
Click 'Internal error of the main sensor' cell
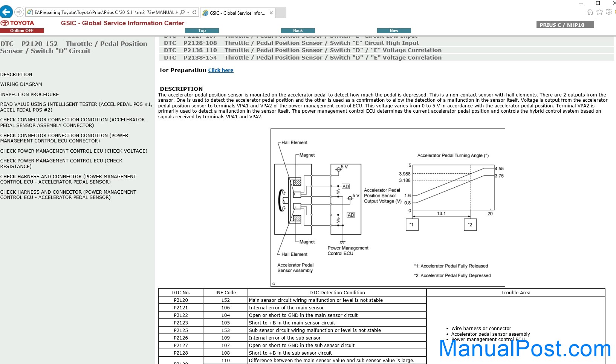click(x=337, y=308)
